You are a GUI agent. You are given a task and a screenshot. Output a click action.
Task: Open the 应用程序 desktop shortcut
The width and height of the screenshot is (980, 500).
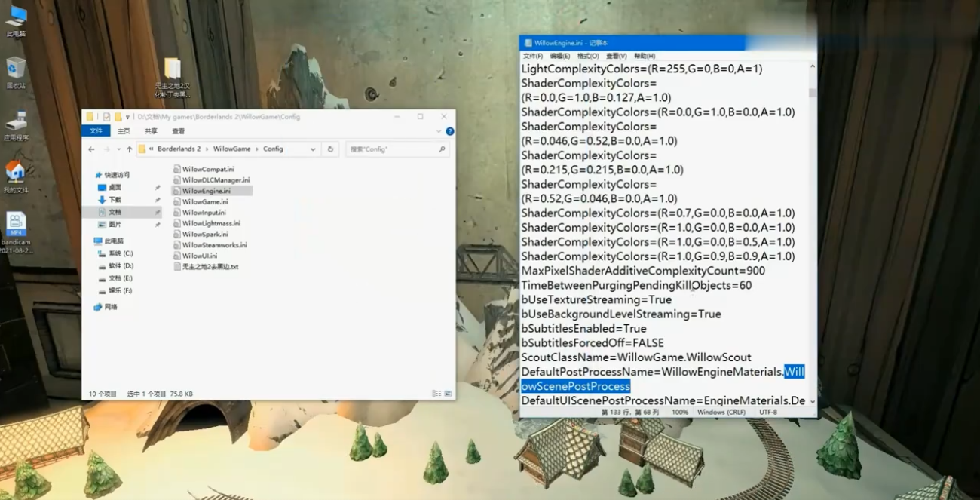click(16, 125)
